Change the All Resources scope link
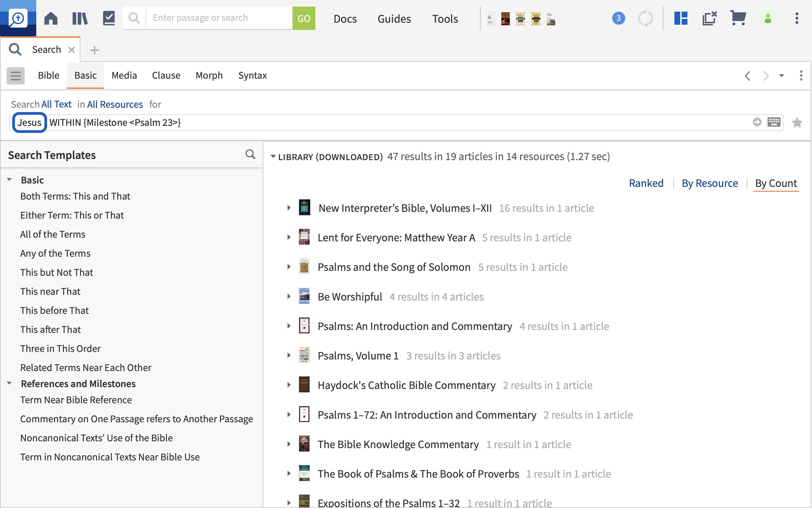Image resolution: width=812 pixels, height=508 pixels. [x=115, y=105]
